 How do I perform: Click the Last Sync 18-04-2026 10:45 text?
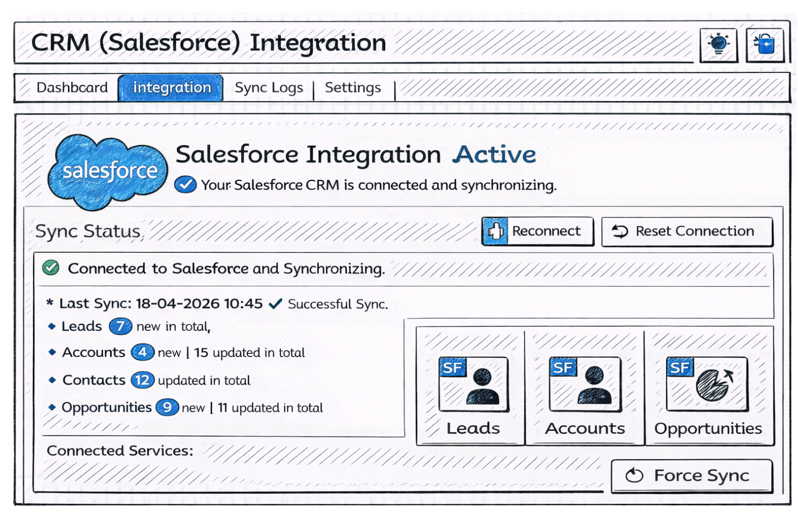click(161, 304)
